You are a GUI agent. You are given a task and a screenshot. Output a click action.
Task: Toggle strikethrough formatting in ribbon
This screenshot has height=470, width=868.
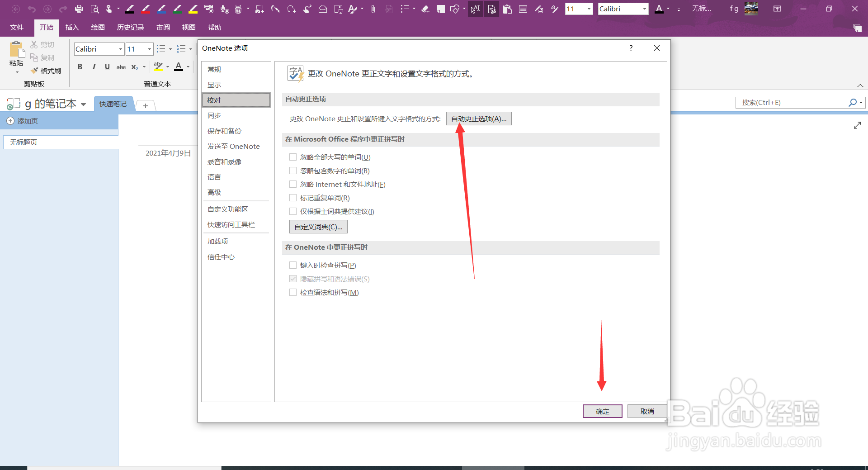click(x=121, y=67)
